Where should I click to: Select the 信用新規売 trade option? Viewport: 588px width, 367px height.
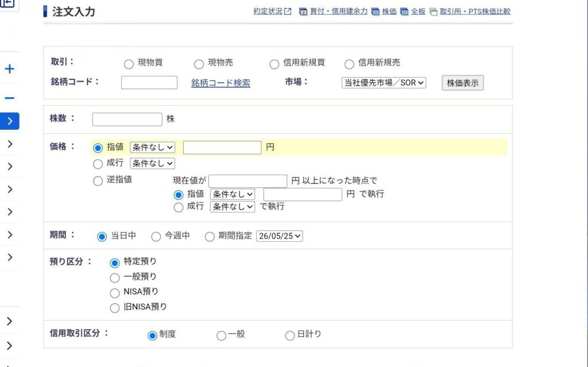(349, 64)
